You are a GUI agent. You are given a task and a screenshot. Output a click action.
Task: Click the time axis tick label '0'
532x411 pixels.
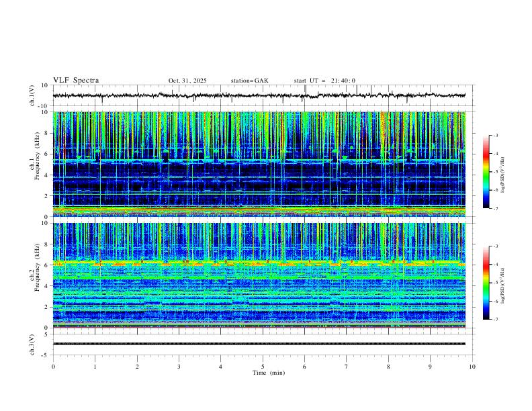tap(53, 367)
